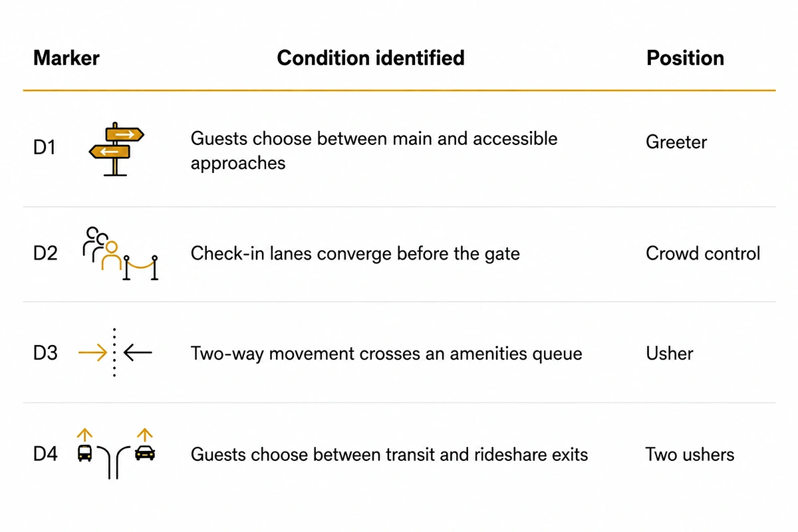The width and height of the screenshot is (798, 532).
Task: Click the D3 marker label
Action: 45,353
